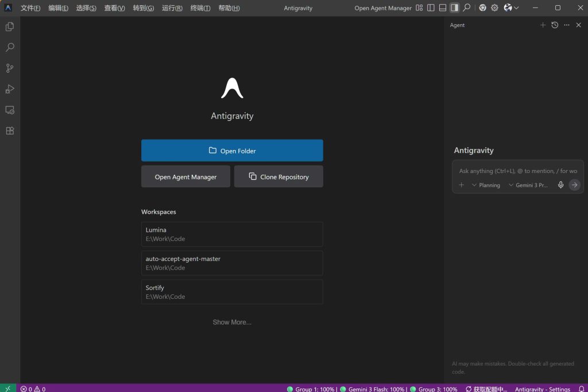Toggle the secondary sidebar panel
Image resolution: width=588 pixels, height=392 pixels.
(x=455, y=7)
